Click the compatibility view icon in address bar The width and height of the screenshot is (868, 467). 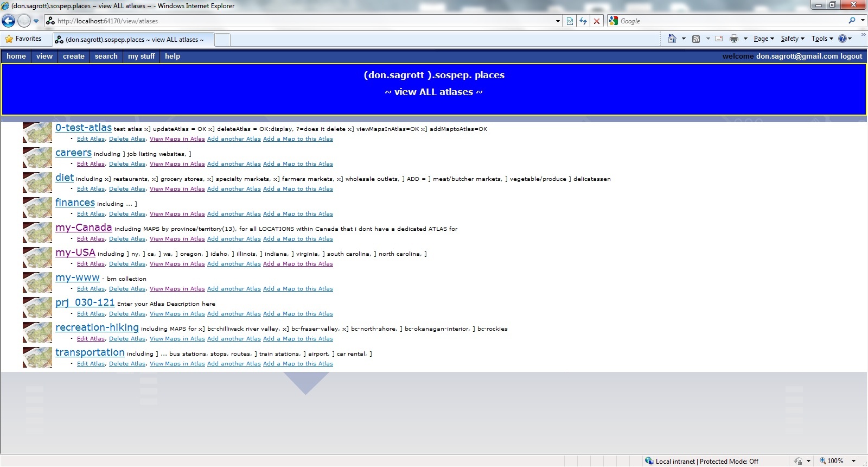570,21
